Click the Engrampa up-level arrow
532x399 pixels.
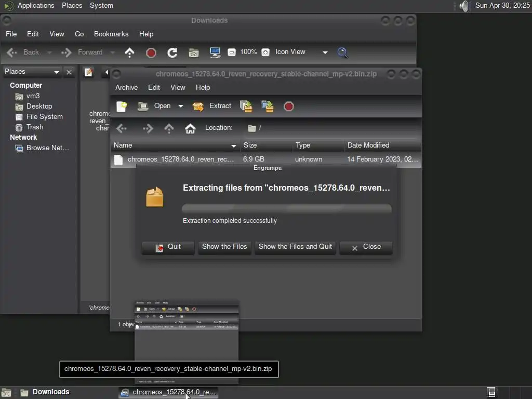[x=169, y=128]
